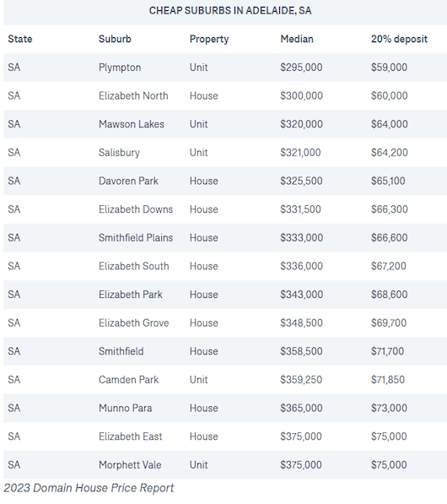Click Salisbury median price $321,000

coord(300,152)
